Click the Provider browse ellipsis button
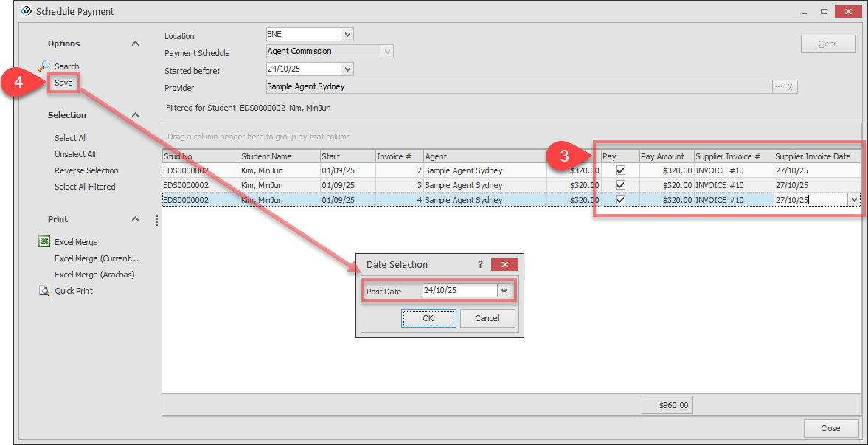The image size is (868, 445). (x=778, y=87)
